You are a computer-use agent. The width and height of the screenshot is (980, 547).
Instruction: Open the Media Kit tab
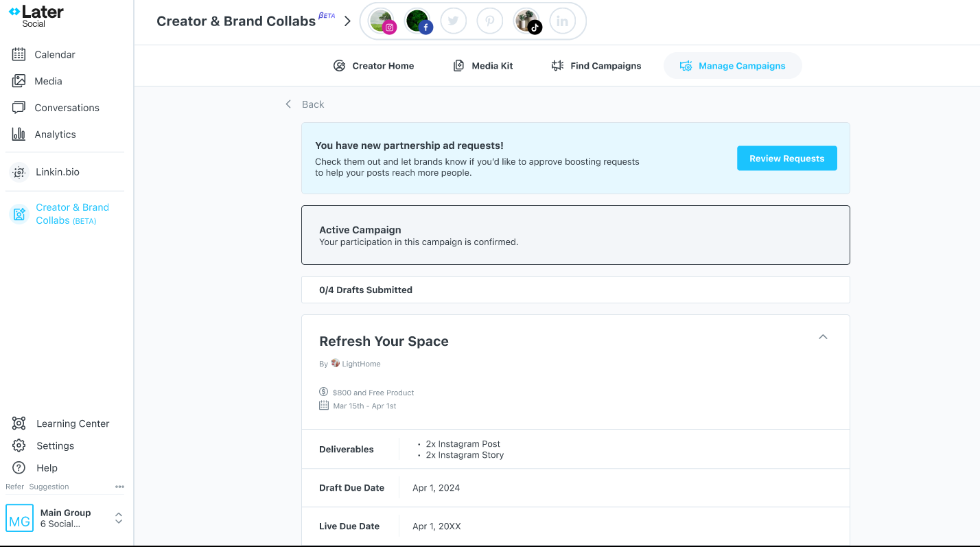coord(483,66)
